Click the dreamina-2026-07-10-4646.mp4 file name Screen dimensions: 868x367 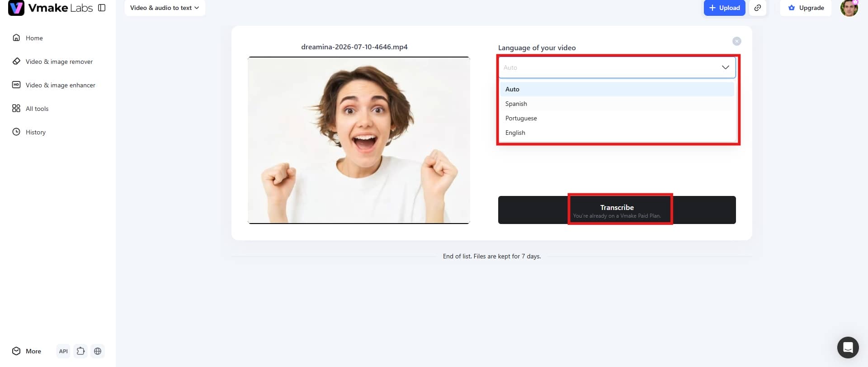coord(354,47)
